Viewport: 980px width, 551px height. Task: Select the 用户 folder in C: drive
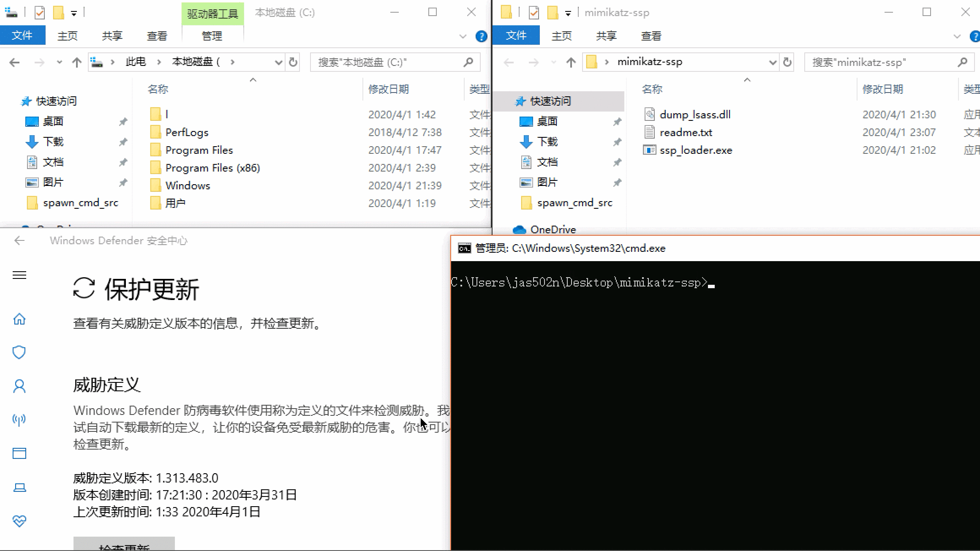tap(175, 203)
